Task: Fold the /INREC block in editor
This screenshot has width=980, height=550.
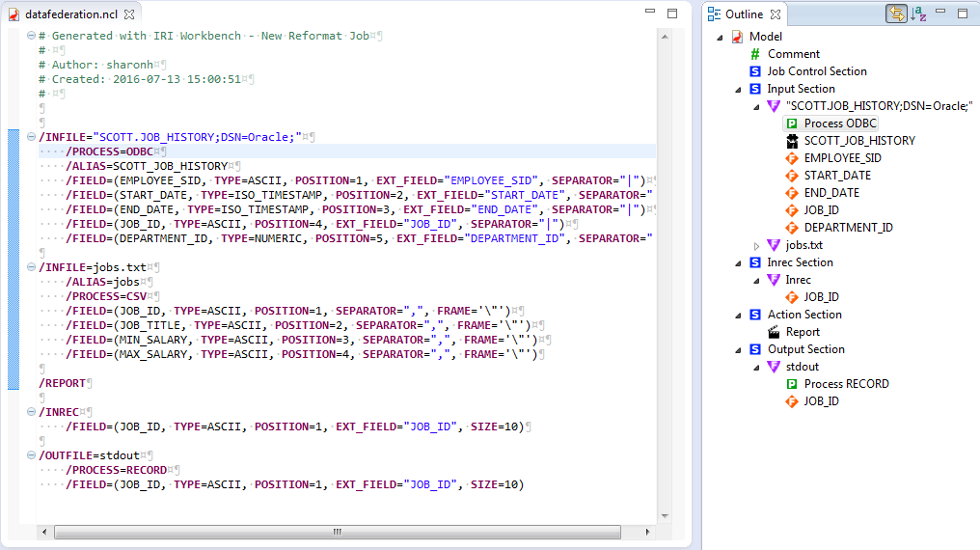Action: tap(31, 411)
